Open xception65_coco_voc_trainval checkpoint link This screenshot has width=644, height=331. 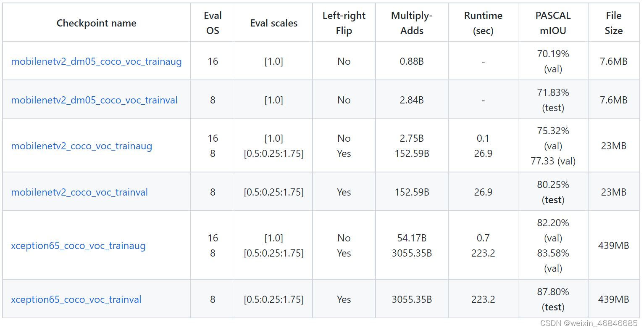click(x=76, y=299)
